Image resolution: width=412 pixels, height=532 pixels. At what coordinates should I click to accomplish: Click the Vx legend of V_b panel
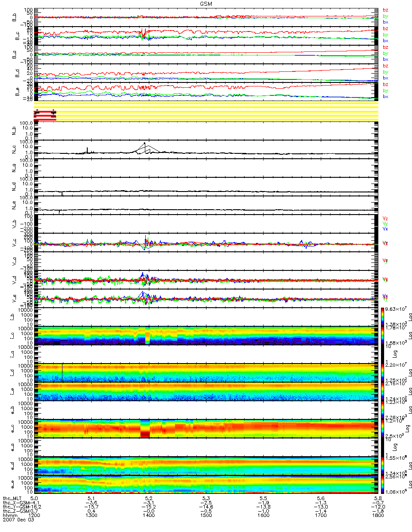(x=385, y=229)
